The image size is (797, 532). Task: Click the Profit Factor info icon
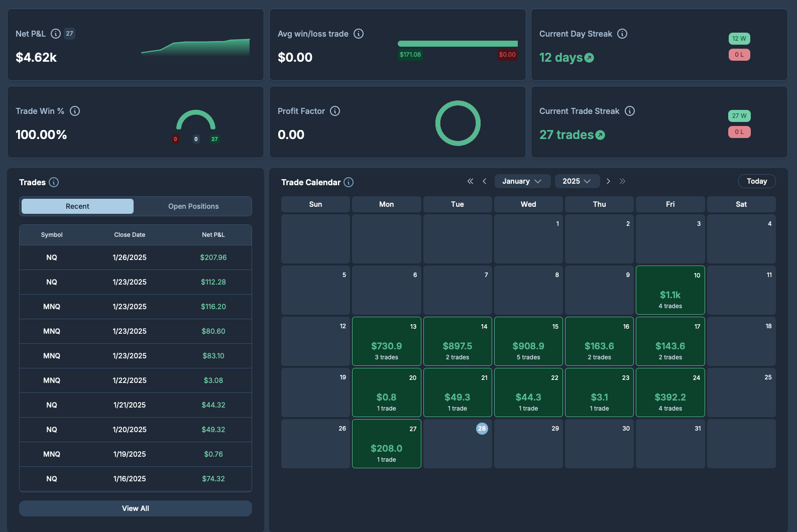click(x=335, y=111)
